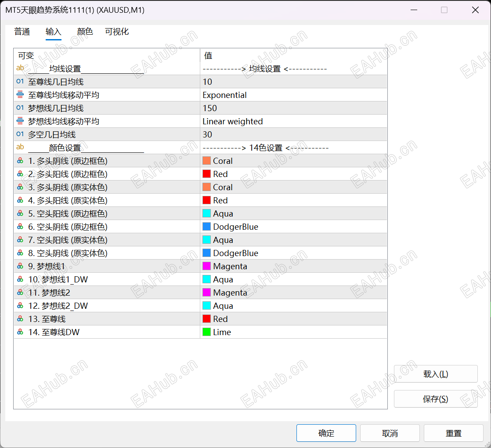Image resolution: width=491 pixels, height=448 pixels.
Task: Click Lime swatch of 14. 至尊线DW
Action: 207,332
